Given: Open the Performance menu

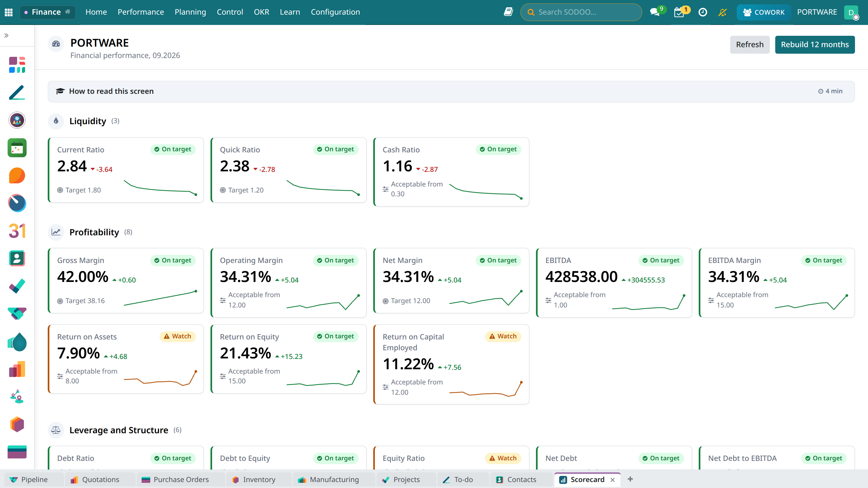Looking at the screenshot, I should click(141, 12).
